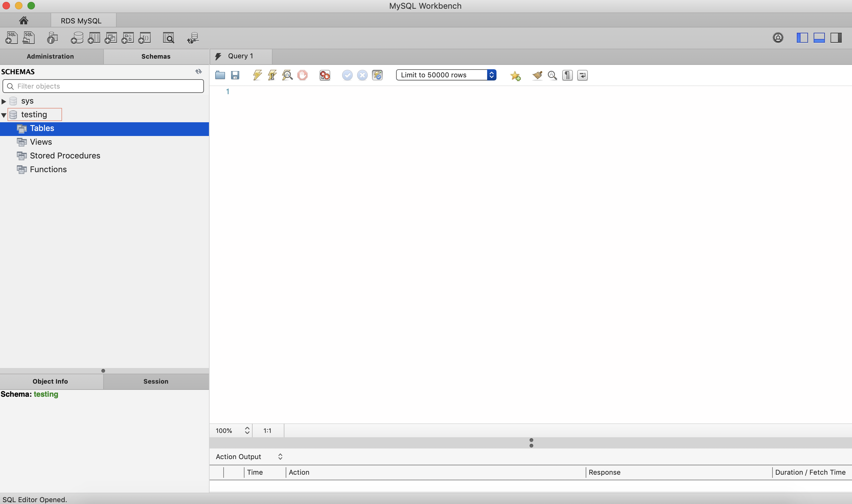This screenshot has height=504, width=852.
Task: Open the home screen tab icon
Action: pos(23,20)
